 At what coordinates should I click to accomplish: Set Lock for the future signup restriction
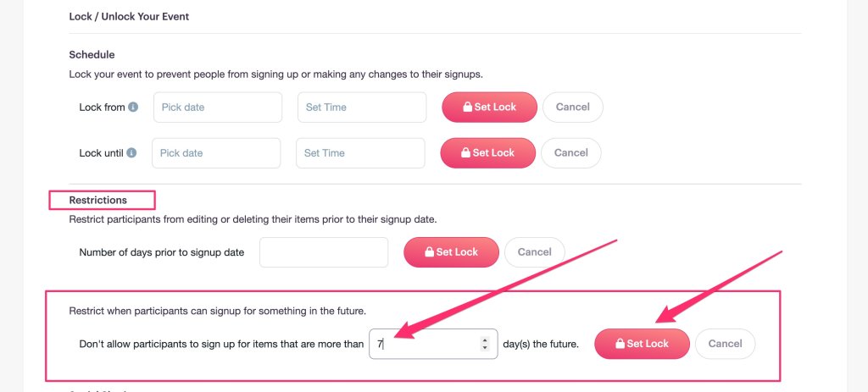pos(642,344)
